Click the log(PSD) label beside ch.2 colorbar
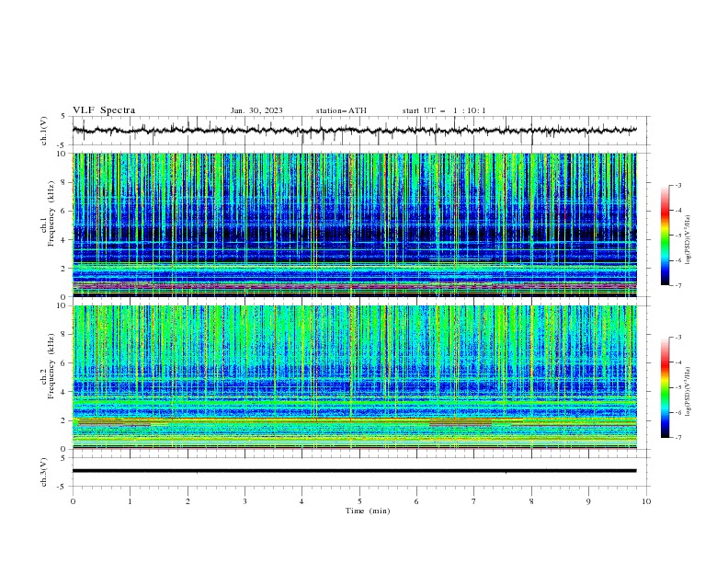Viewport: 728px width, 563px height. [688, 392]
